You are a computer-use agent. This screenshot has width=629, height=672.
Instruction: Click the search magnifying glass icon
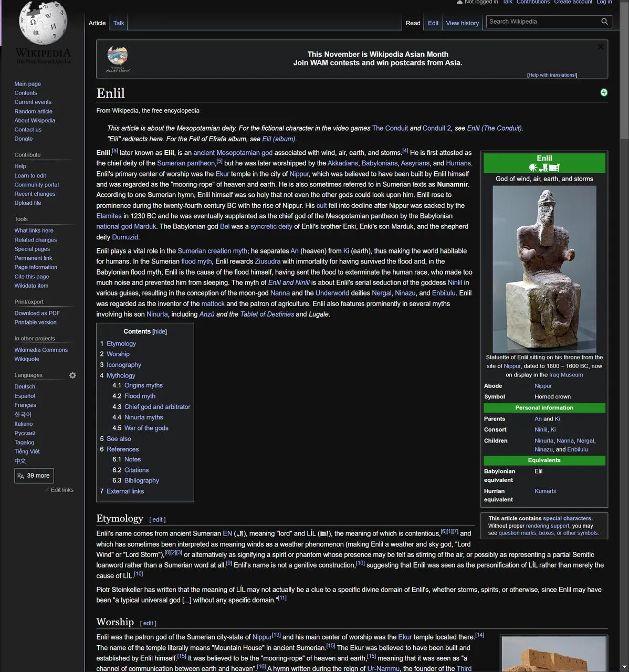tap(604, 22)
